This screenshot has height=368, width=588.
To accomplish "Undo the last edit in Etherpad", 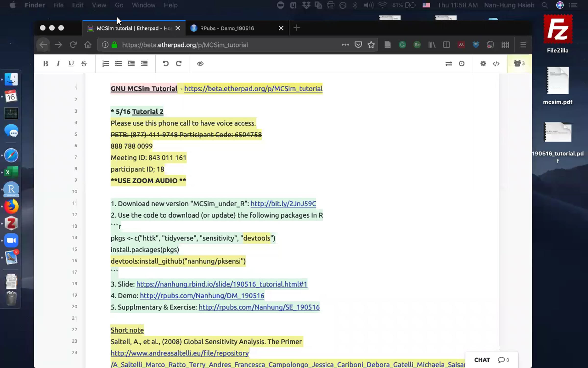I will click(x=166, y=64).
